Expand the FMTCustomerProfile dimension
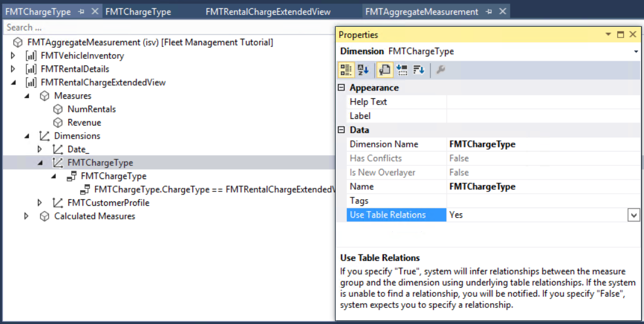Image resolution: width=644 pixels, height=324 pixels. pos(40,203)
